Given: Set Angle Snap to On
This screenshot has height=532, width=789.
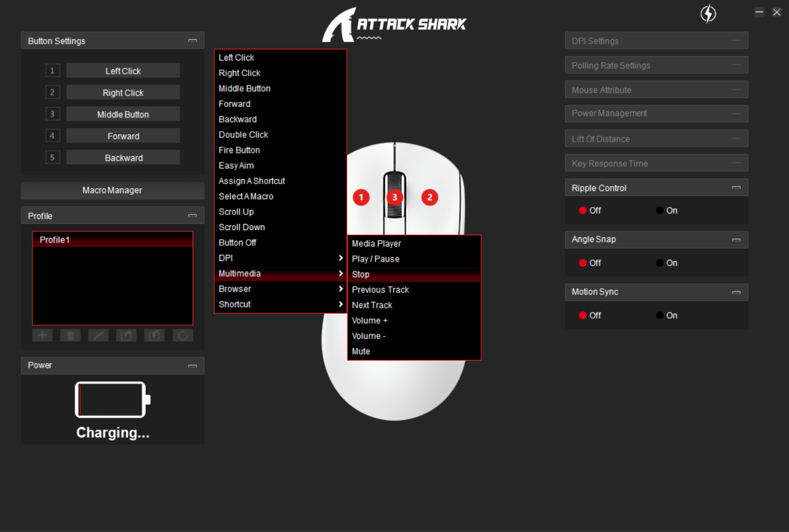Looking at the screenshot, I should (x=660, y=263).
